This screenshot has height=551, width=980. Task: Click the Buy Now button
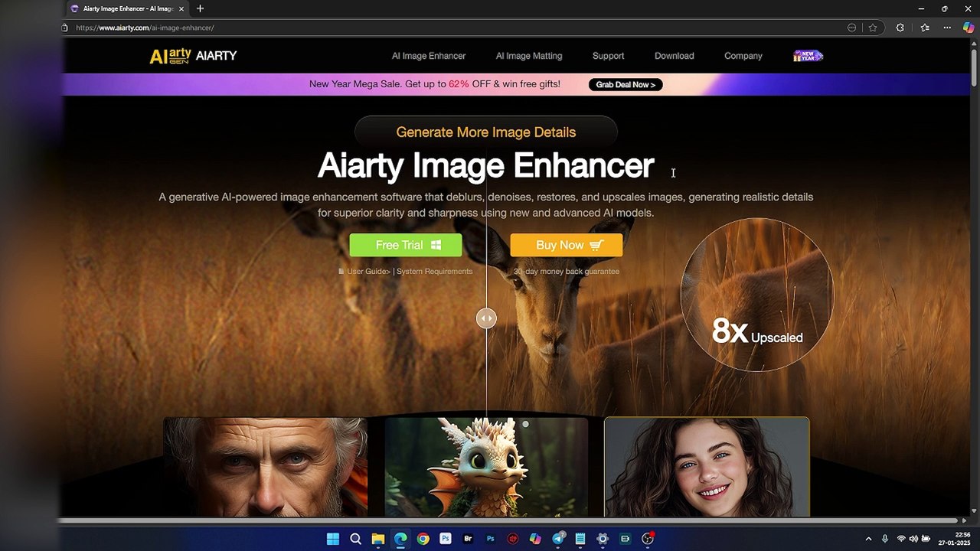click(567, 245)
